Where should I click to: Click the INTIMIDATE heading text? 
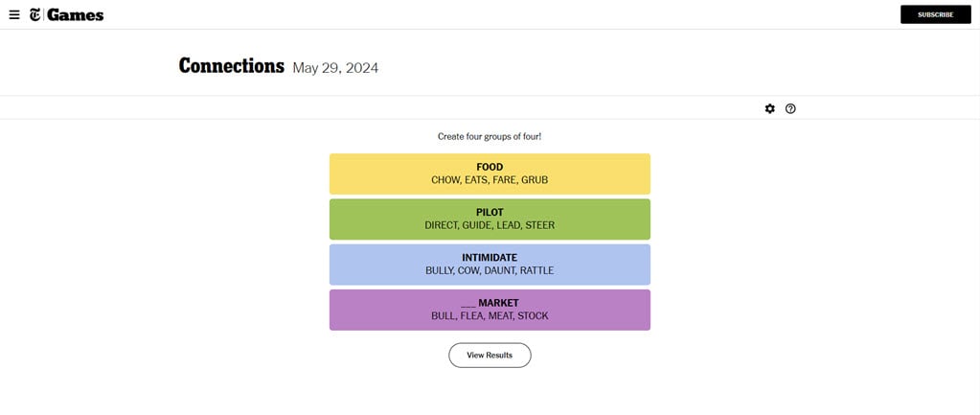pos(490,257)
